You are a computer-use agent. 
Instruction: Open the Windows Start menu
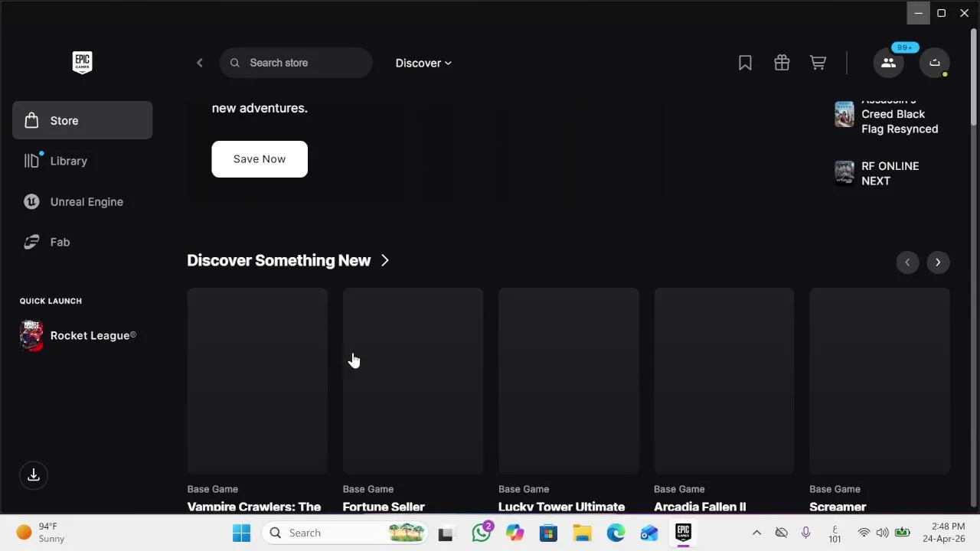point(241,533)
